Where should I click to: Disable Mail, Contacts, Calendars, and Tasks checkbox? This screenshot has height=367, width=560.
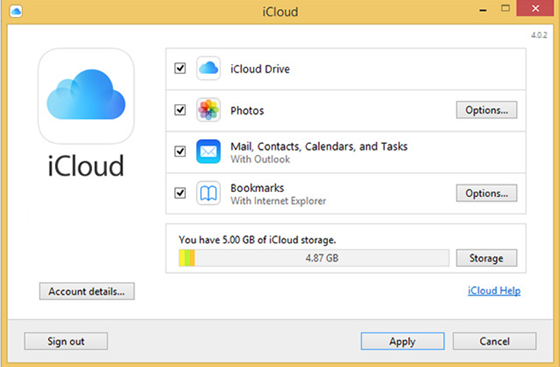pyautogui.click(x=180, y=151)
